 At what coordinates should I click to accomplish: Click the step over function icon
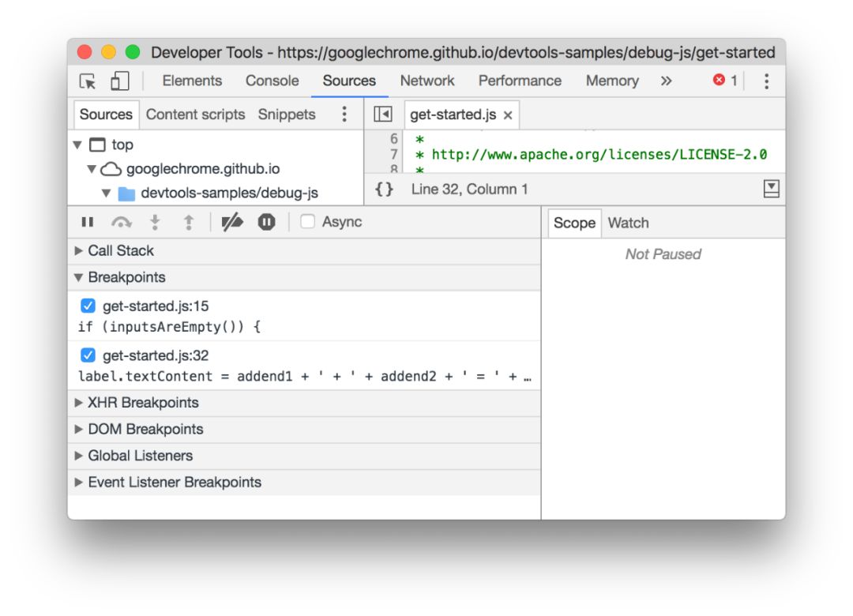(122, 222)
